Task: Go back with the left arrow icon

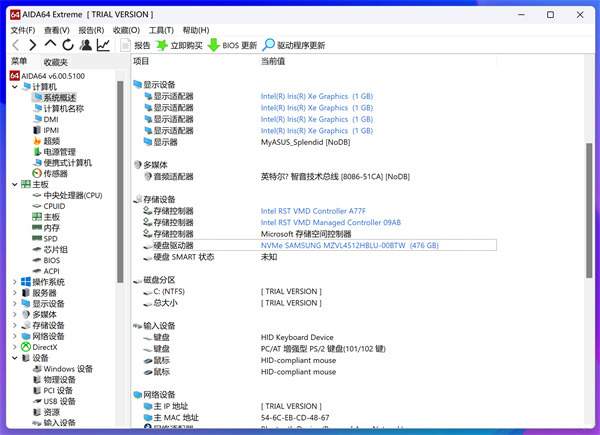Action: 15,45
